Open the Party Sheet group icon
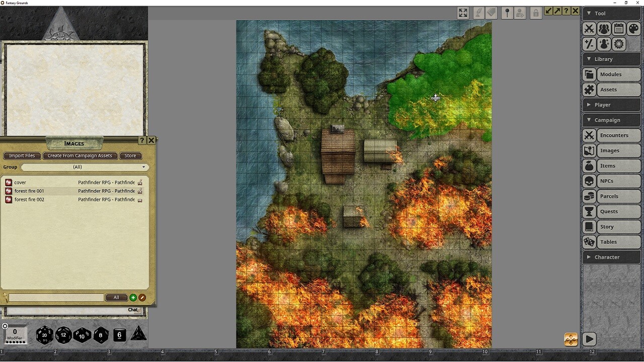The height and width of the screenshot is (362, 644). [x=604, y=29]
